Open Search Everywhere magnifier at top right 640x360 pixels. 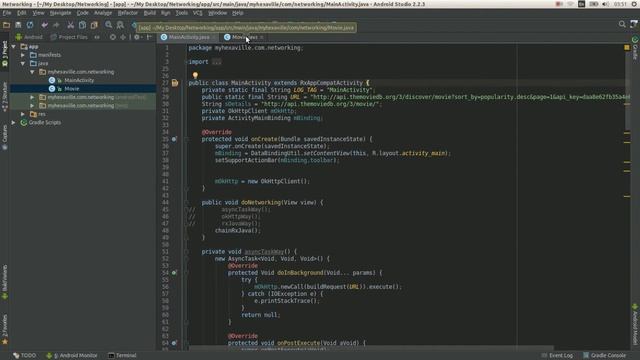click(622, 24)
